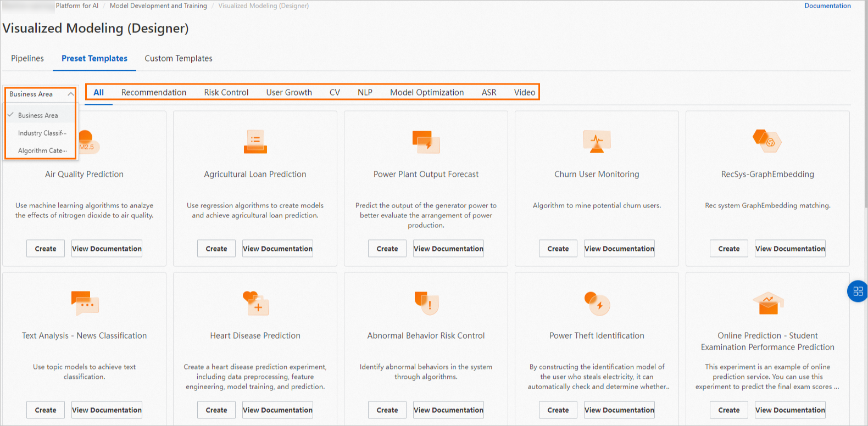Filter templates by Recommendation
Screen dimensions: 868x426
coord(154,92)
